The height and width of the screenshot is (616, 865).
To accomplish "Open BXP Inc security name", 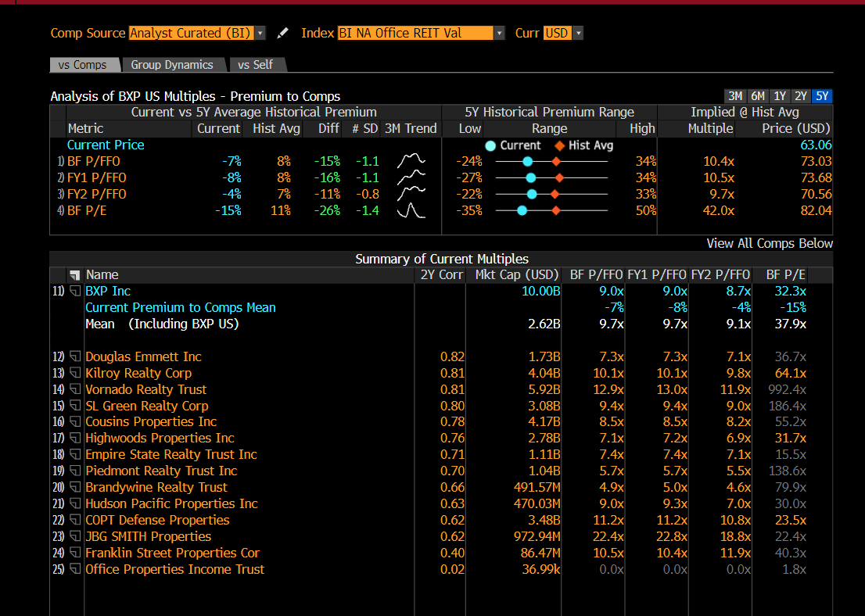I will pyautogui.click(x=108, y=291).
